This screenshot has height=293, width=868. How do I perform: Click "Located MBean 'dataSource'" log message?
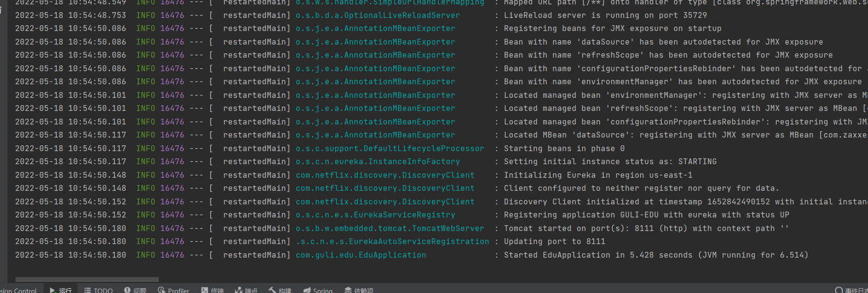686,135
